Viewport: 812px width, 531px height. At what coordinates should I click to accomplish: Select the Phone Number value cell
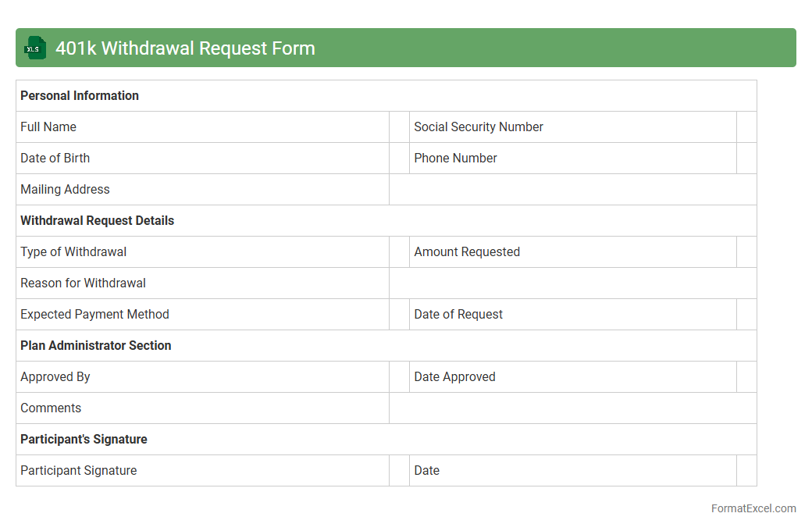(x=746, y=159)
